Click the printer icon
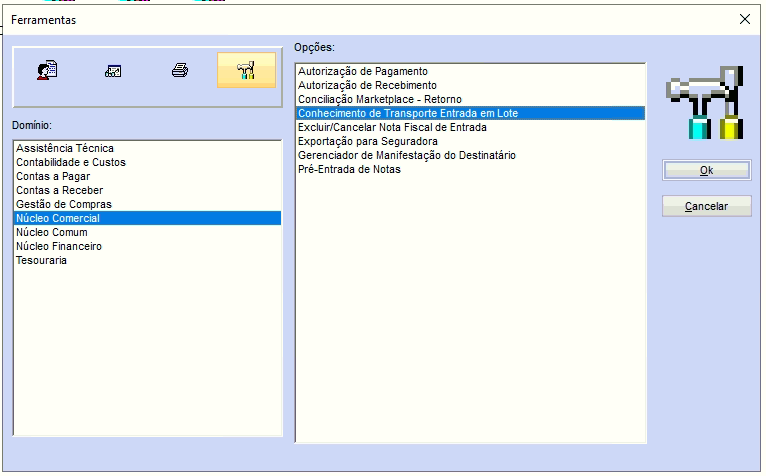 point(180,71)
